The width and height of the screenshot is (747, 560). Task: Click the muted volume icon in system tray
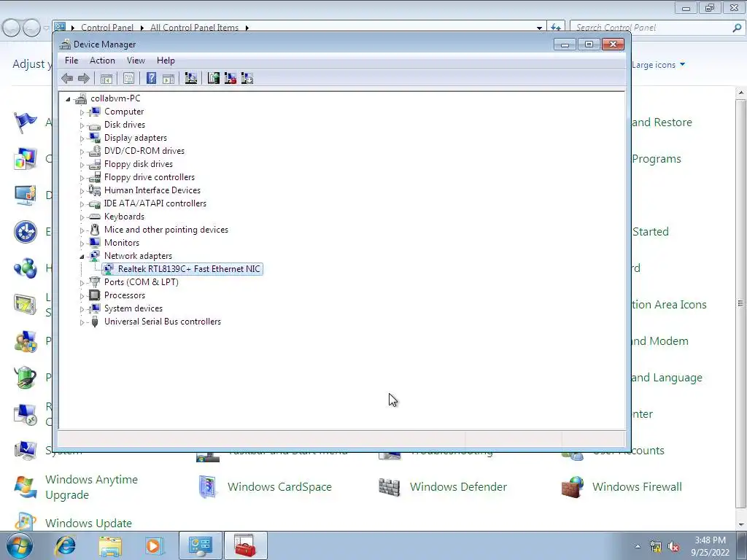pyautogui.click(x=673, y=547)
